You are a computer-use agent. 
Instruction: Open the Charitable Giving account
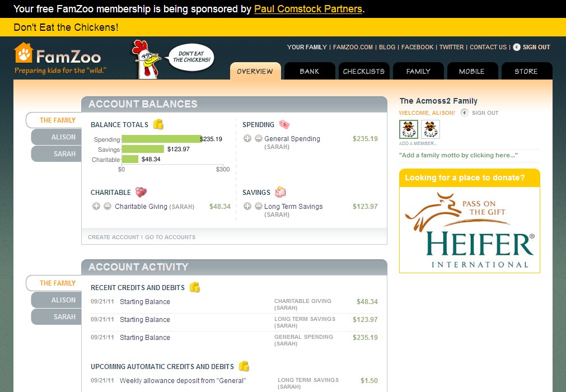pos(141,207)
